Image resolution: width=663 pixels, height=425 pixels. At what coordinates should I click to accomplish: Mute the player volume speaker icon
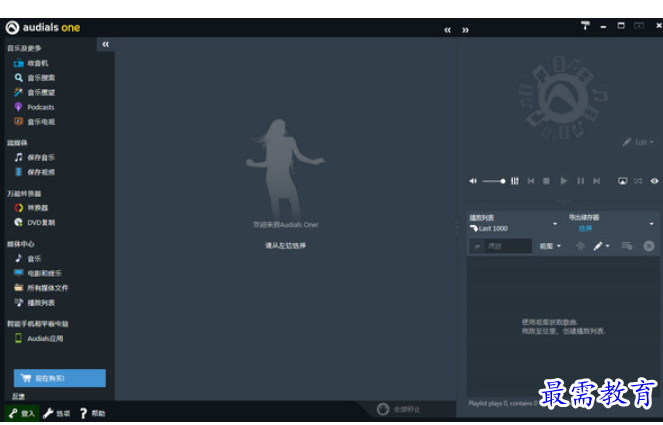473,181
